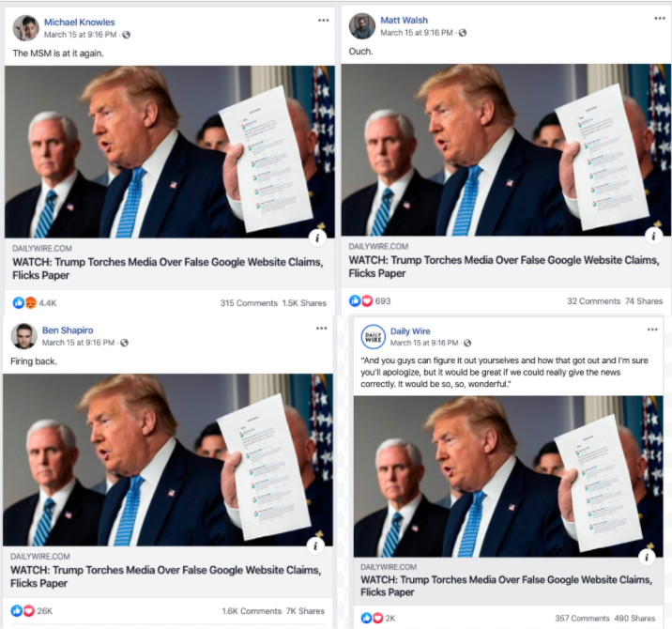Click Daily Wire post's article thumbnail image
Viewport: 672px width, 629px height.
pyautogui.click(x=508, y=476)
